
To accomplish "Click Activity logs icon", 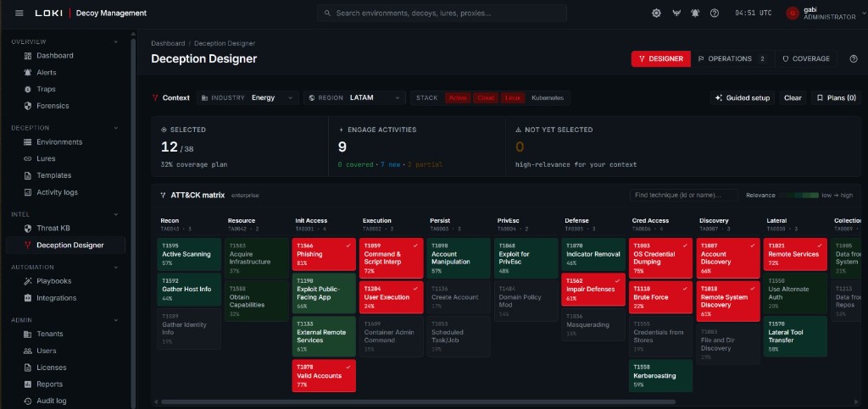I will click(28, 192).
